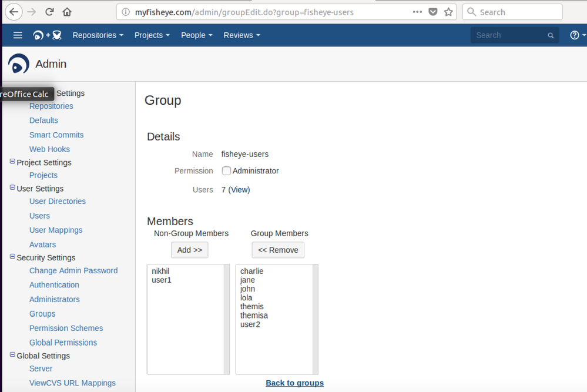Open the Projects dropdown menu
The image size is (587, 392).
(152, 35)
